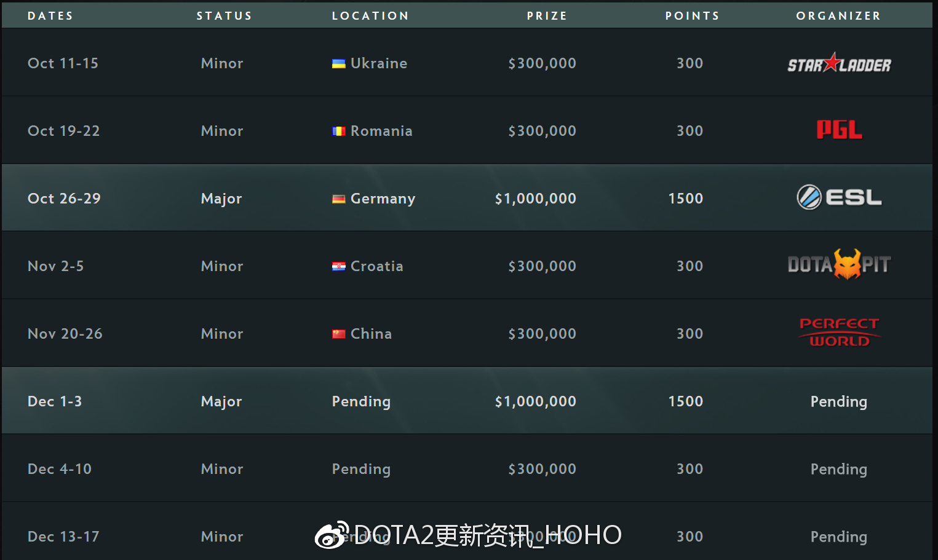Open the Dec 1-3 Major tournament row
Screen dimensions: 938x560
[467, 401]
